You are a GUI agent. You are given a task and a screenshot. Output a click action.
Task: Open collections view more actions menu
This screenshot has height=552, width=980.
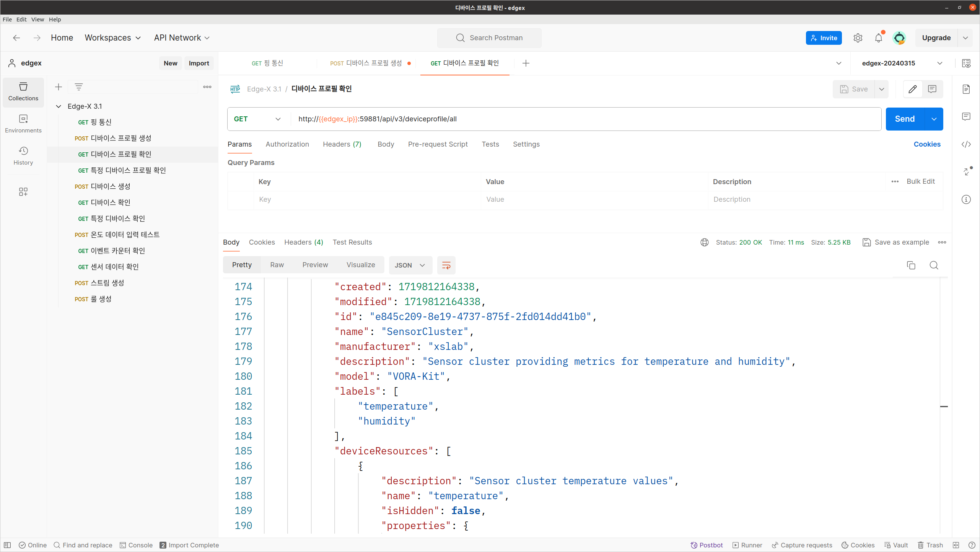(207, 87)
